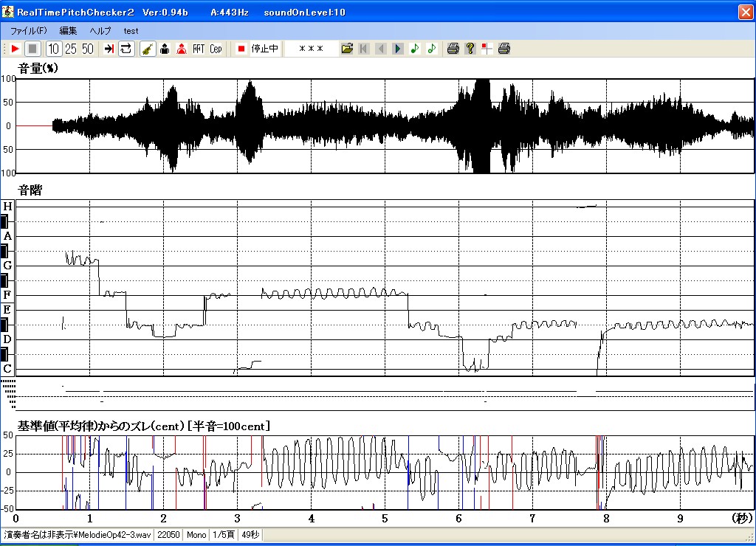Select the black male singer icon

click(165, 49)
